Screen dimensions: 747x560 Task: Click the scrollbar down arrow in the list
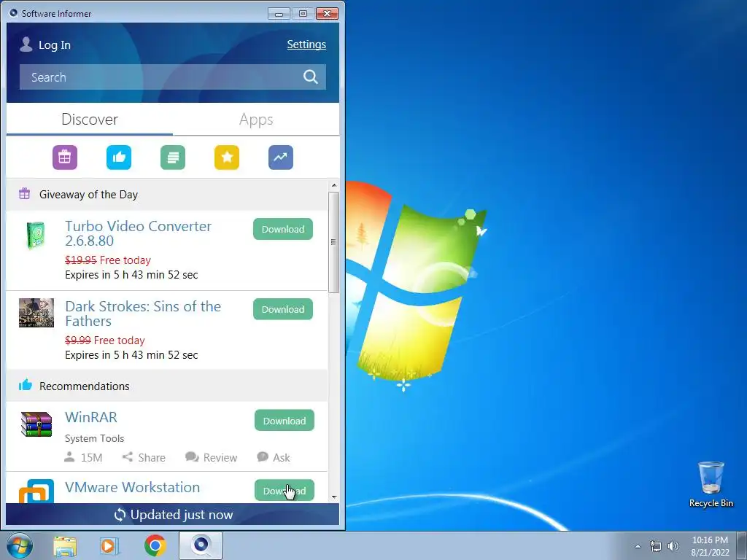334,497
